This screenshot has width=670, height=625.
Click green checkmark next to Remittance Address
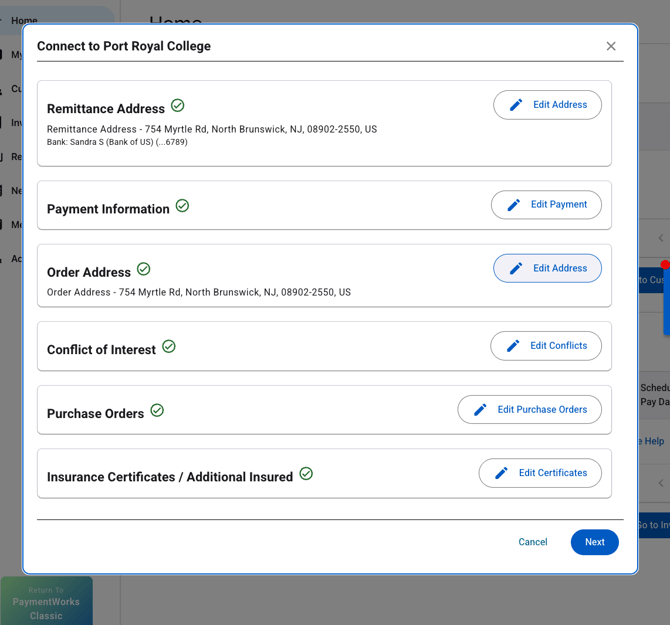point(178,105)
